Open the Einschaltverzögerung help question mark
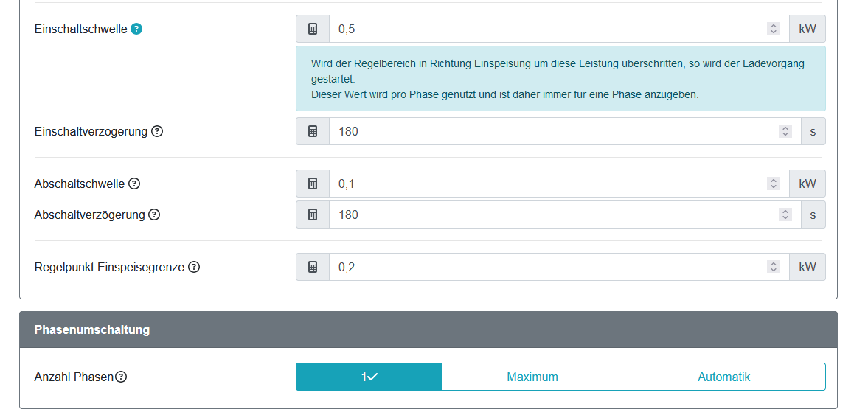The width and height of the screenshot is (868, 415). coord(157,132)
